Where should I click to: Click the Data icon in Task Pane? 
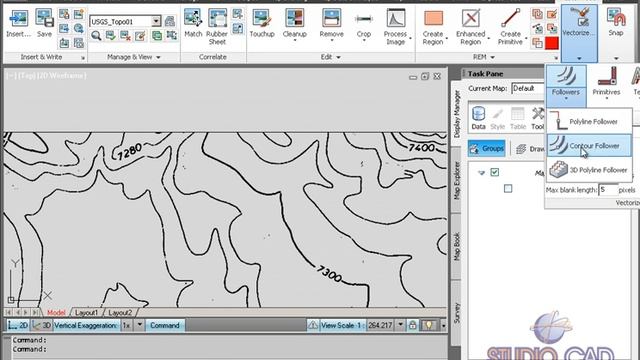[x=478, y=118]
